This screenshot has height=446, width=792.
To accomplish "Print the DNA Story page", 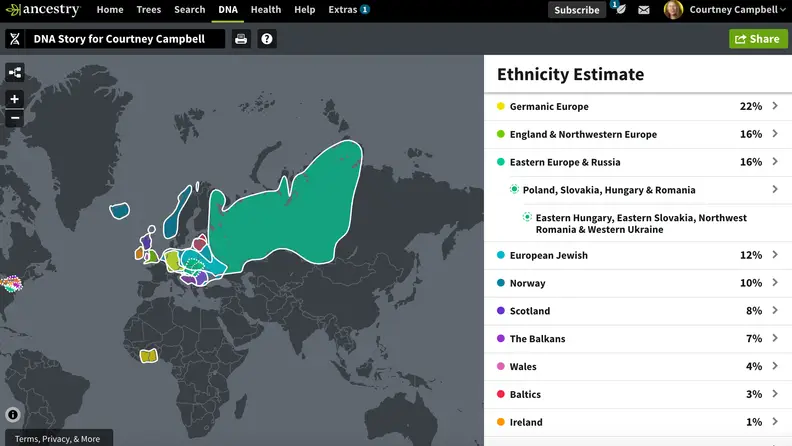I will 241,39.
